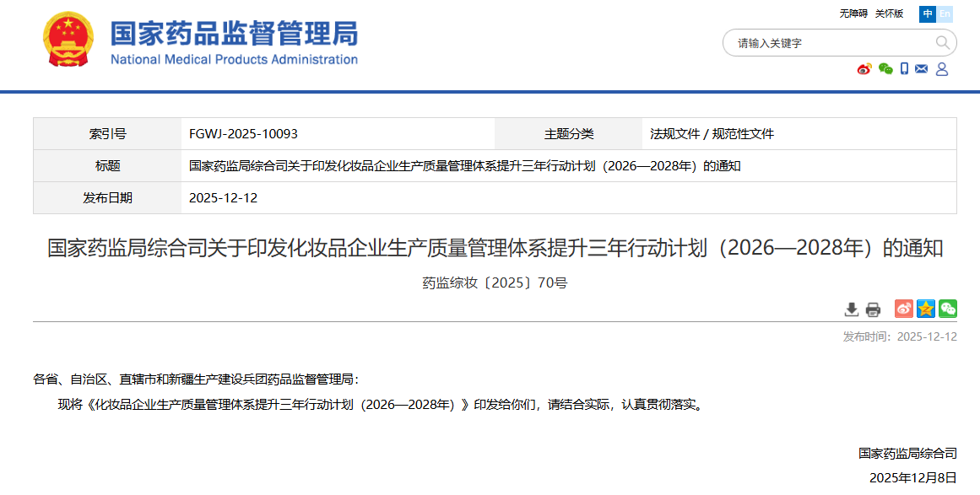
Task: Click the email envelope icon
Action: coord(922,69)
